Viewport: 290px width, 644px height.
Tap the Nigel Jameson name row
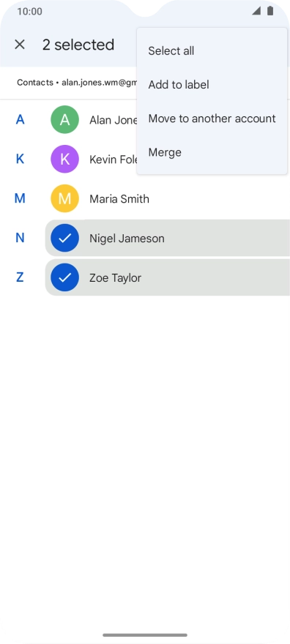pos(168,238)
